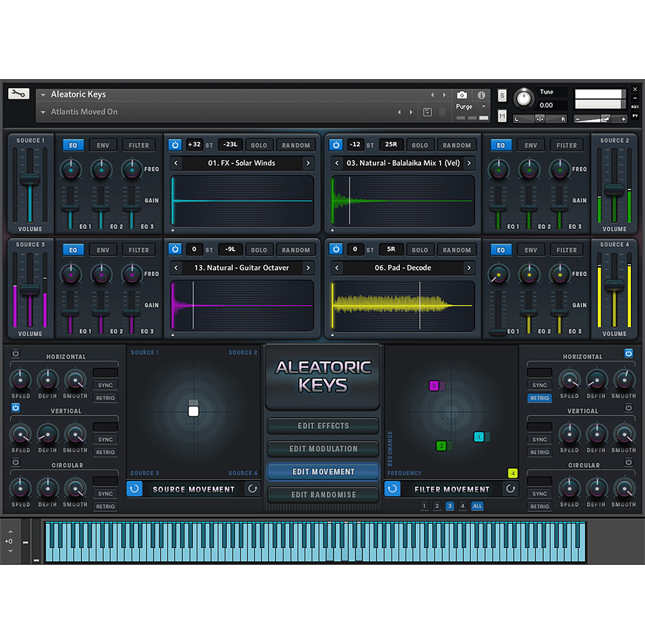Screen dimensions: 645x644
Task: Toggle Source 3 power button
Action: (x=175, y=249)
